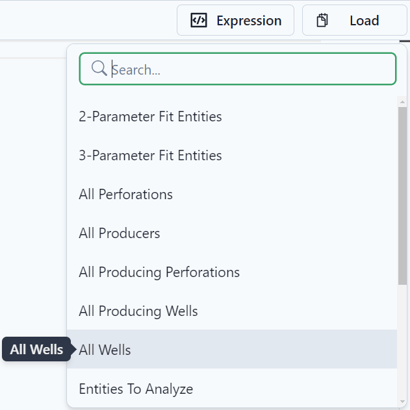Click the dark All Wells tooltip
Image resolution: width=410 pixels, height=410 pixels.
coord(37,349)
